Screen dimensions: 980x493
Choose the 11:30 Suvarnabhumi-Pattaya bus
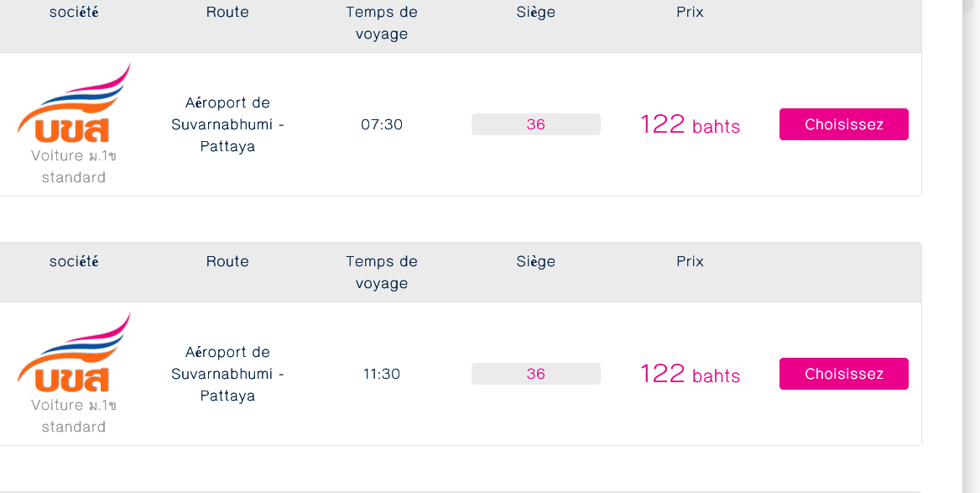point(843,374)
